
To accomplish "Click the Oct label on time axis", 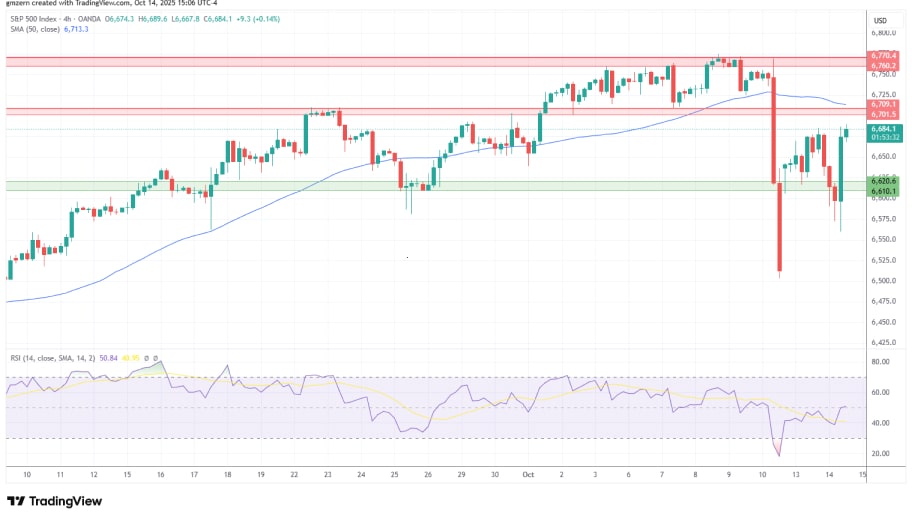I will click(529, 474).
